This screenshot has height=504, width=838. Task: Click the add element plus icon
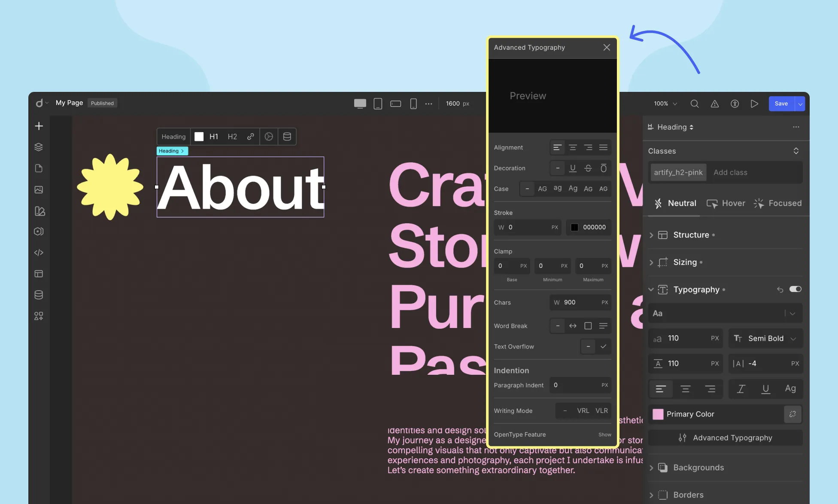tap(39, 126)
